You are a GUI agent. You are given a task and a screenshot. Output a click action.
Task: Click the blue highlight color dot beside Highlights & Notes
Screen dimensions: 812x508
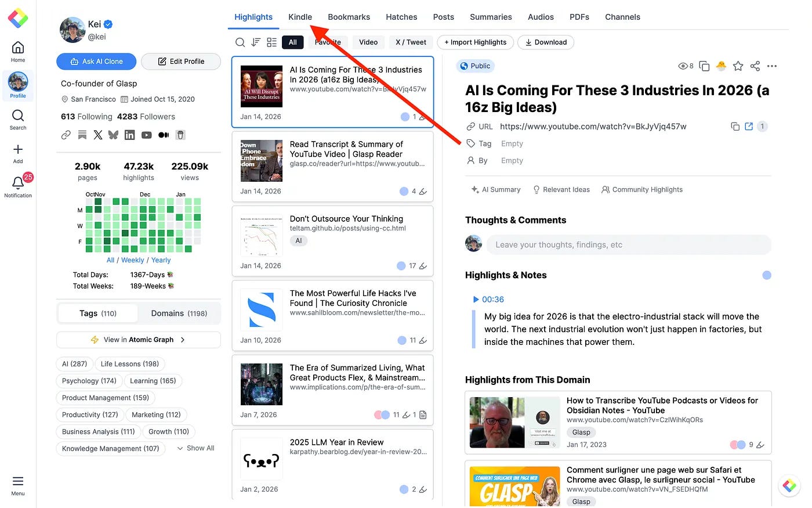click(767, 275)
